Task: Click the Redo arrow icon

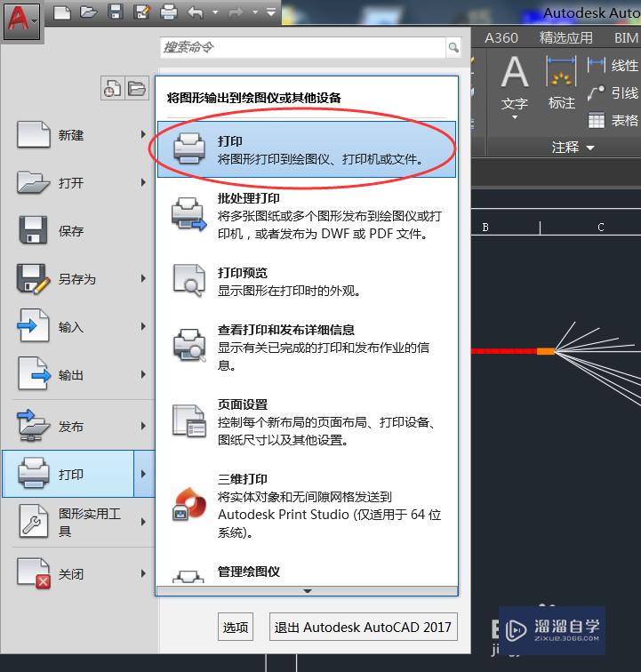Action: pos(236,12)
